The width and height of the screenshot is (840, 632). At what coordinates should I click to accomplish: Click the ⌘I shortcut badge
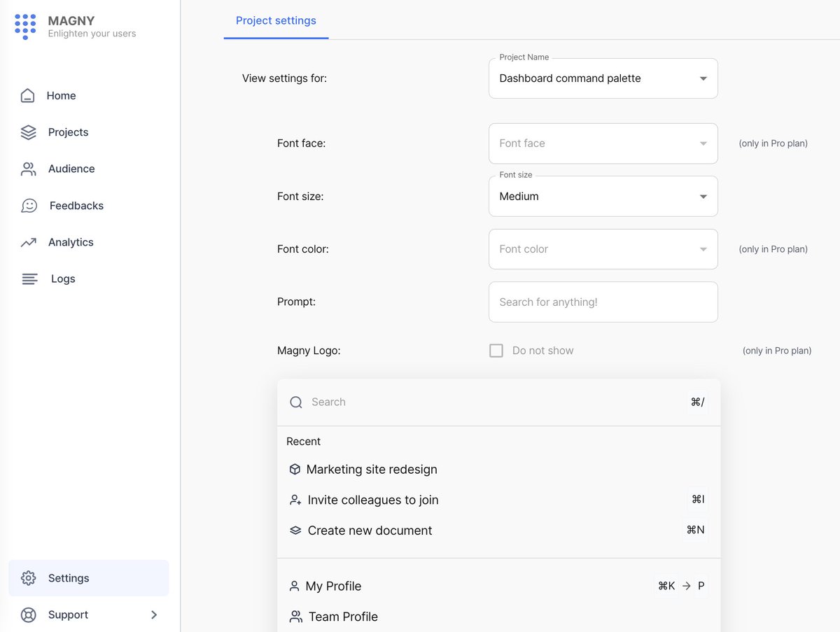pos(698,499)
